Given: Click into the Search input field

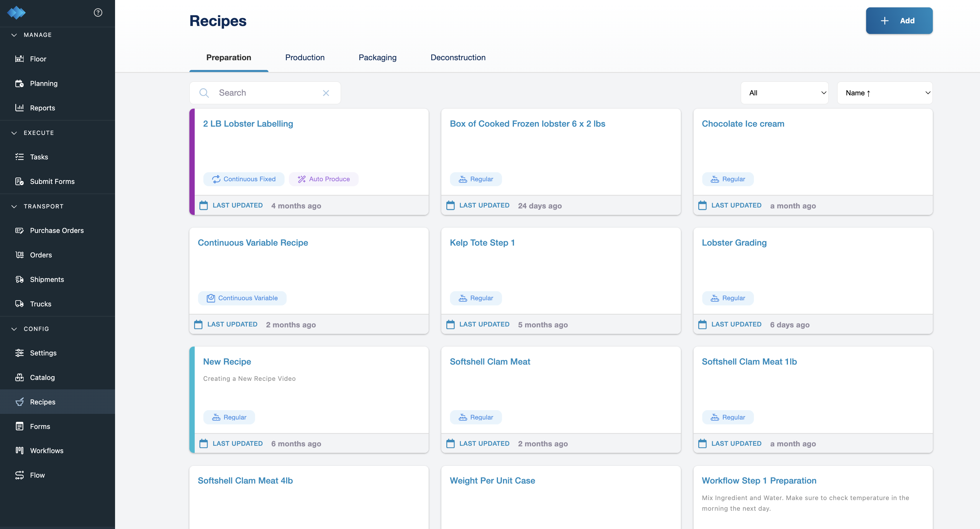Looking at the screenshot, I should click(266, 93).
